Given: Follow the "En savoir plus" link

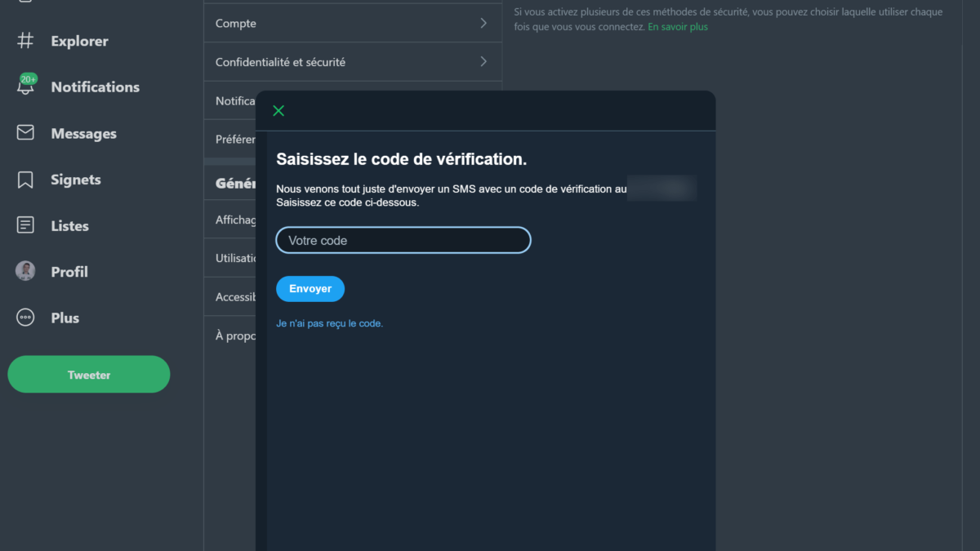Looking at the screenshot, I should tap(678, 27).
